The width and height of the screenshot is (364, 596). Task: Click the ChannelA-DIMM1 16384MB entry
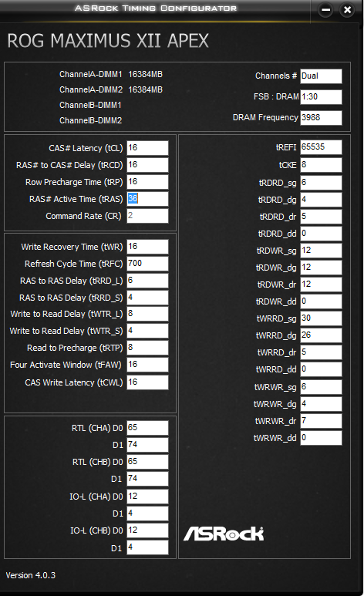tap(111, 74)
